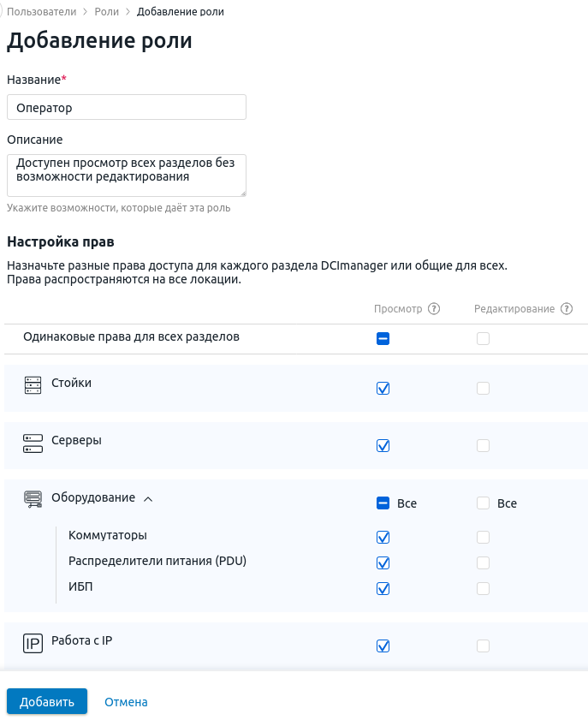Toggle view Все checkbox for Оборудование
This screenshot has width=588, height=726.
383,503
